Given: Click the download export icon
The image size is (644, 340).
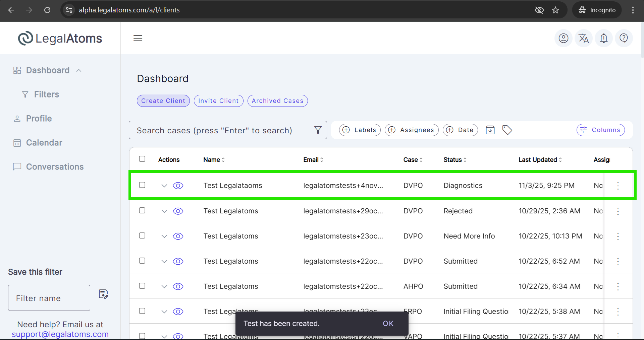Looking at the screenshot, I should pos(490,130).
